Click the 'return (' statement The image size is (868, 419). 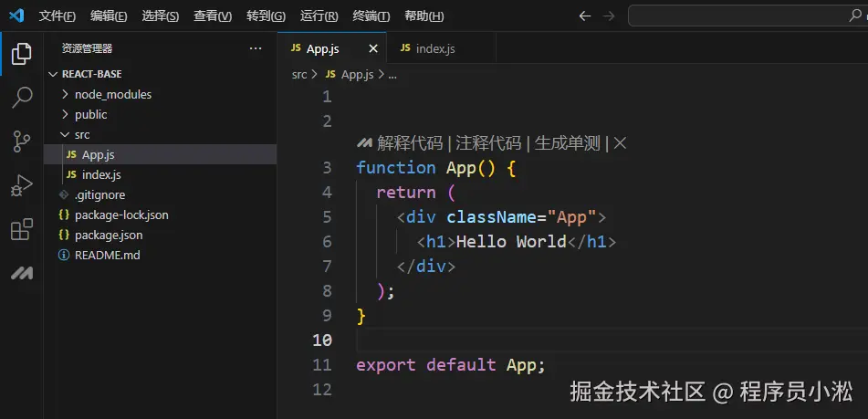[415, 192]
